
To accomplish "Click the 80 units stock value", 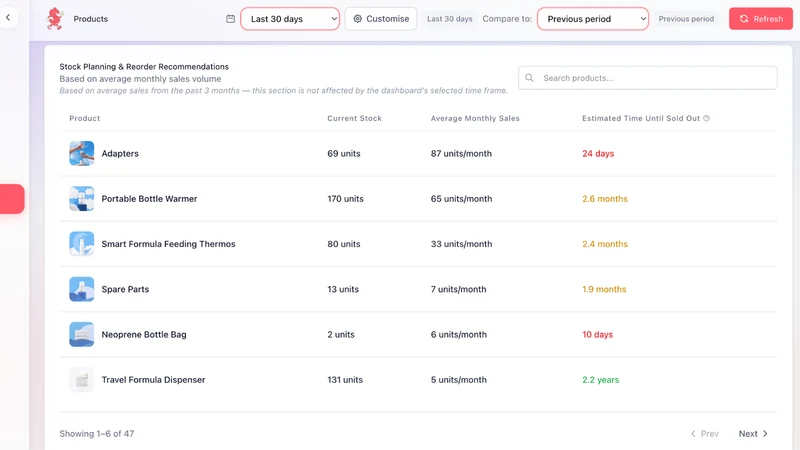I will coord(344,244).
